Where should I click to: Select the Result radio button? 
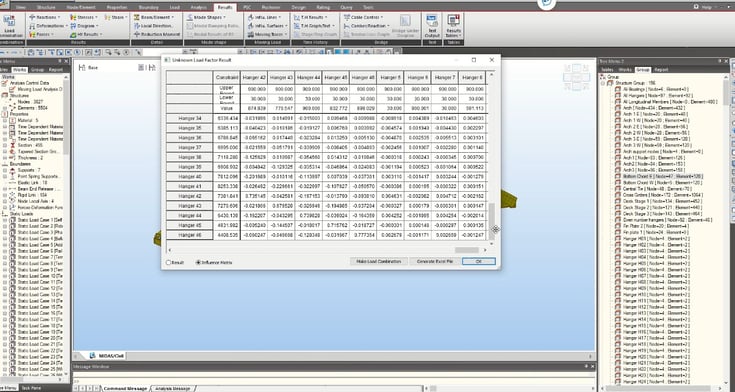(169, 263)
